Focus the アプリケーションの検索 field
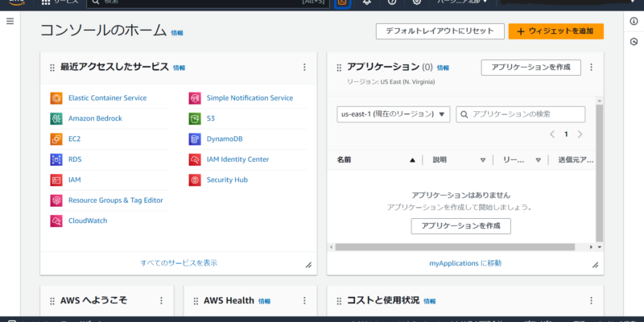The height and width of the screenshot is (322, 644). click(x=520, y=114)
